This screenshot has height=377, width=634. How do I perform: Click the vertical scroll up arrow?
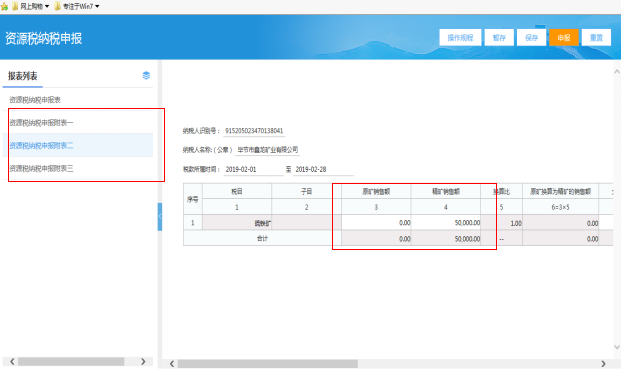(617, 72)
